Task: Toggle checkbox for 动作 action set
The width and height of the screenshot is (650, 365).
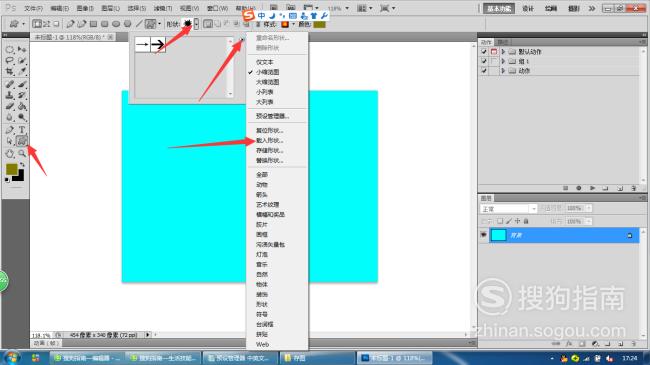Action: click(483, 71)
